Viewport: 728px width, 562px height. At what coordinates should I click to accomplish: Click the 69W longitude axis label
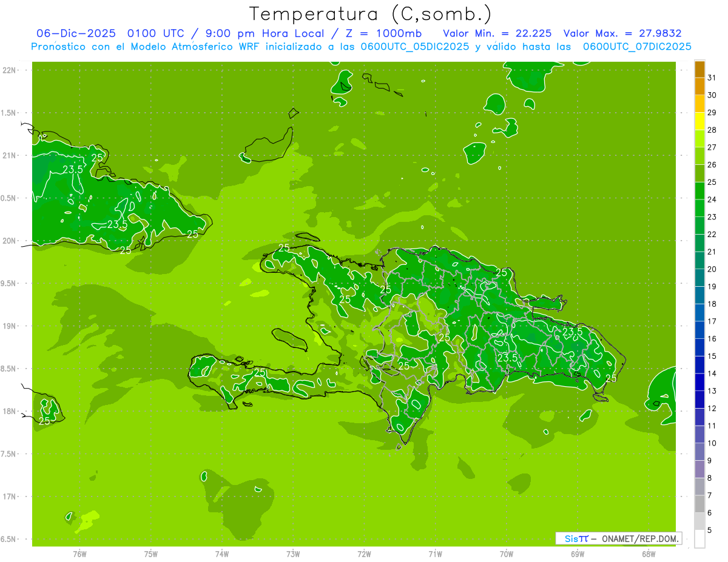(578, 554)
